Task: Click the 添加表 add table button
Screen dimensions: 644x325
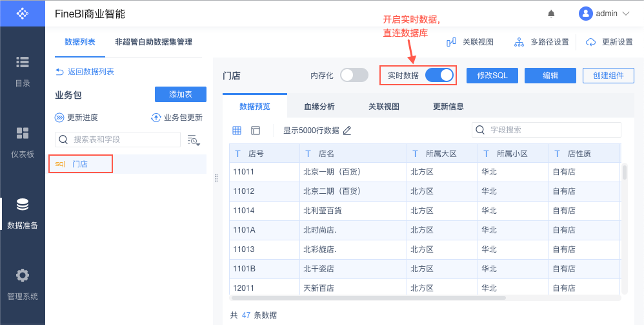Action: tap(181, 94)
